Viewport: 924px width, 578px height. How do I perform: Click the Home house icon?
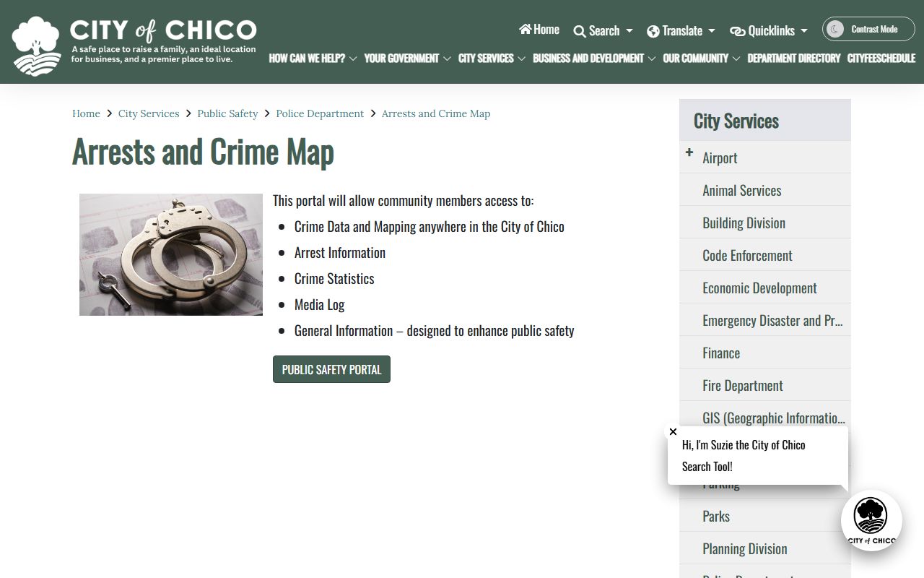coord(525,30)
